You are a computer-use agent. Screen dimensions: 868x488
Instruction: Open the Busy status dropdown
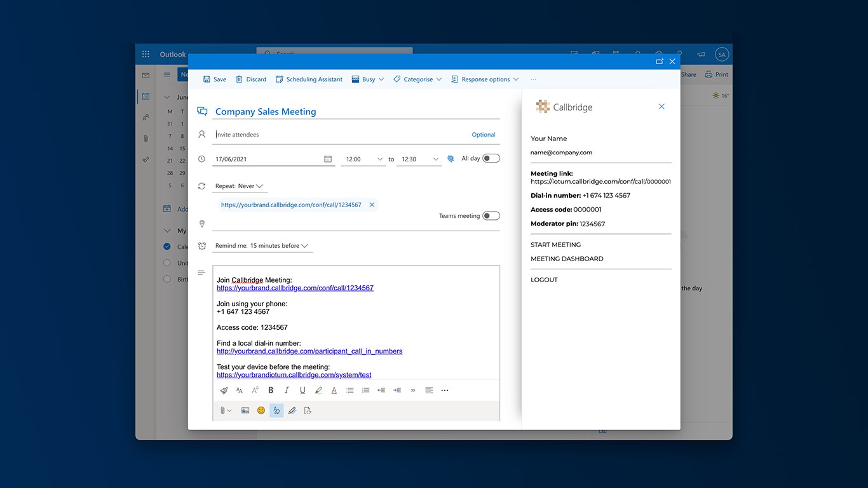tap(368, 79)
